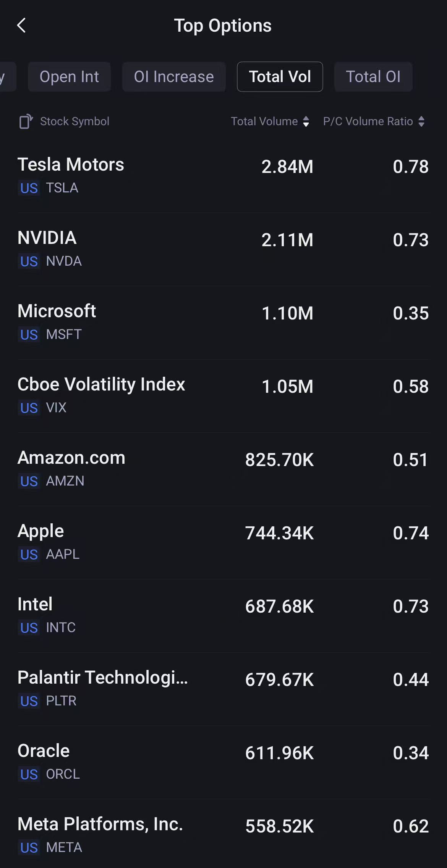Tap the Stock Symbol column header

coord(74,121)
